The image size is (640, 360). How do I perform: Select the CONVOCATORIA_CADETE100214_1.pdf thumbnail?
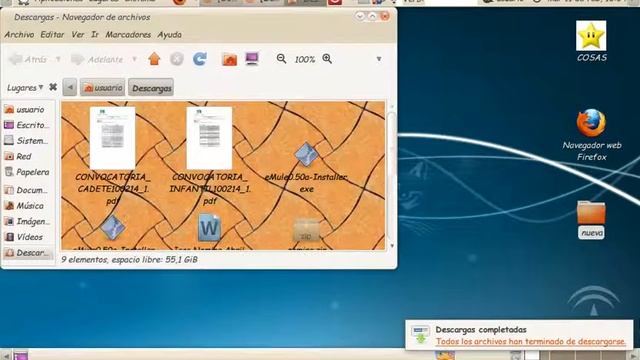[x=112, y=138]
